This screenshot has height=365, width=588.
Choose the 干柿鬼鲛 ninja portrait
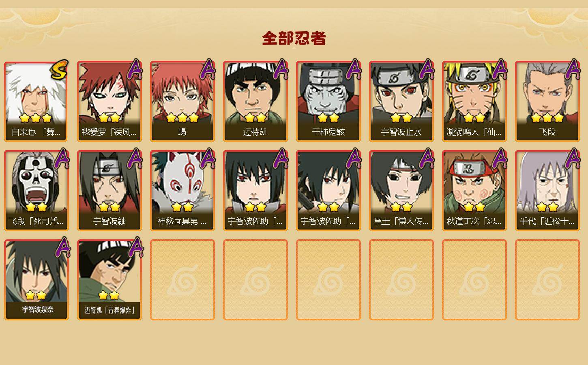tap(328, 101)
